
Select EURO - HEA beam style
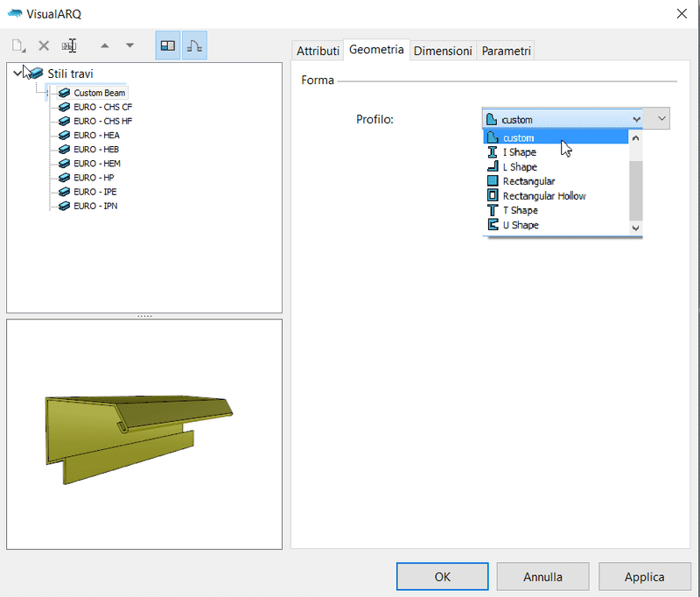point(96,136)
